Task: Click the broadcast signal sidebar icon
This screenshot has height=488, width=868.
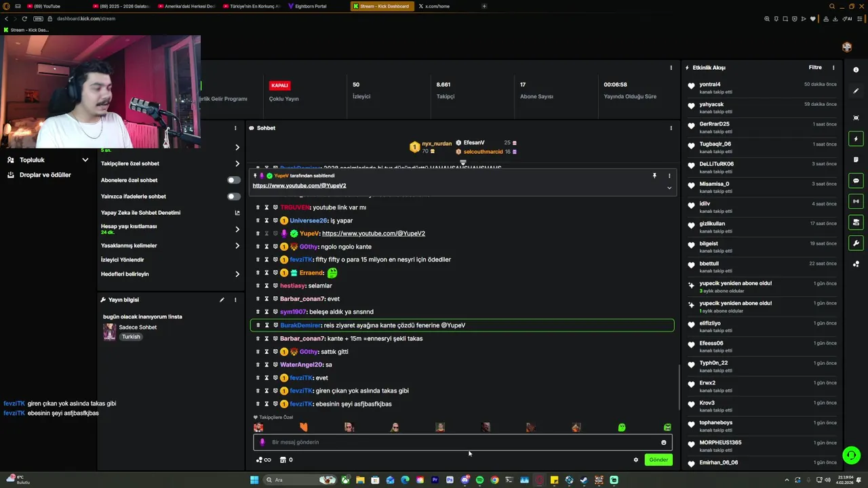Action: point(856,201)
